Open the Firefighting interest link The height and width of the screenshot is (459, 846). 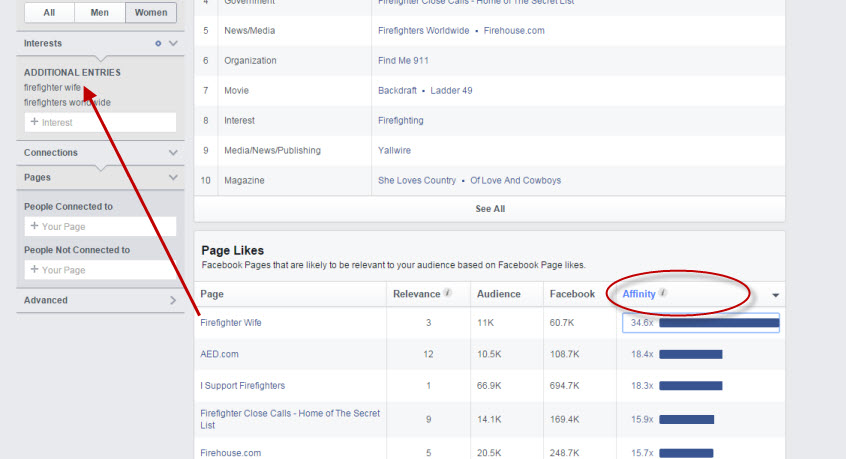400,120
